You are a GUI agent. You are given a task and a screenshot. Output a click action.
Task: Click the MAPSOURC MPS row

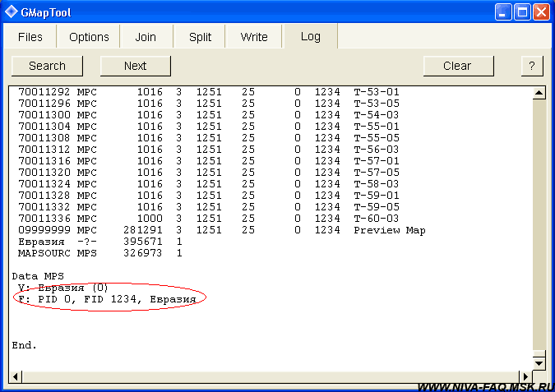100,253
